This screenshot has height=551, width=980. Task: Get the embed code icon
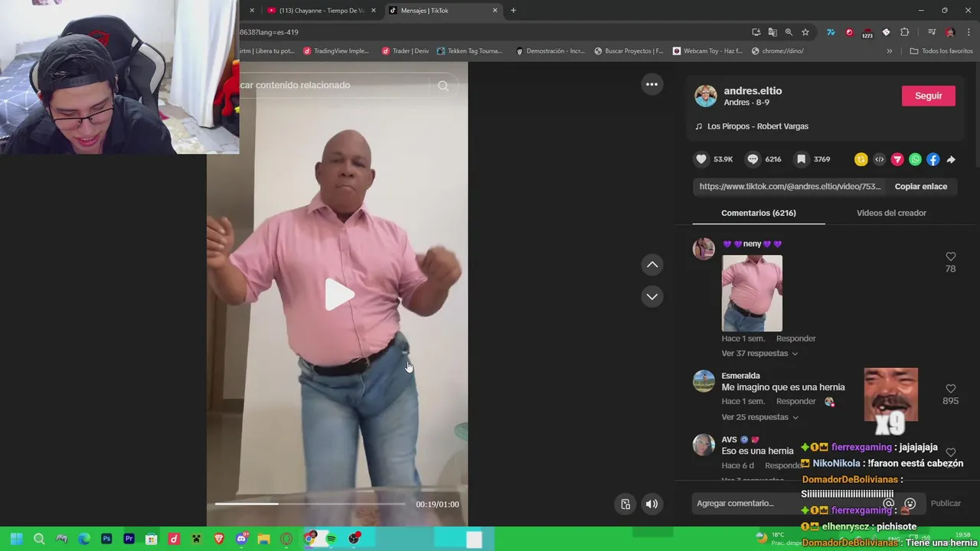coord(879,159)
